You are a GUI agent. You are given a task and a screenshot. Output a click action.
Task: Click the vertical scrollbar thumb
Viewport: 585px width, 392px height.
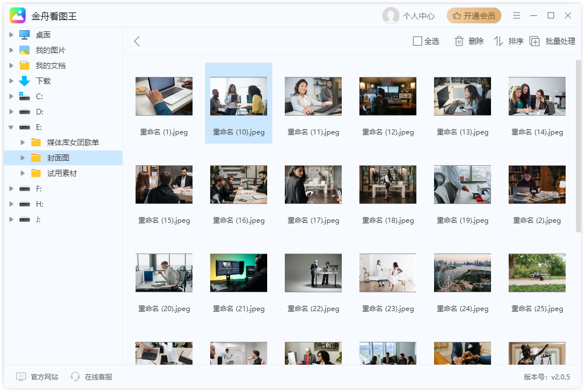click(x=578, y=145)
